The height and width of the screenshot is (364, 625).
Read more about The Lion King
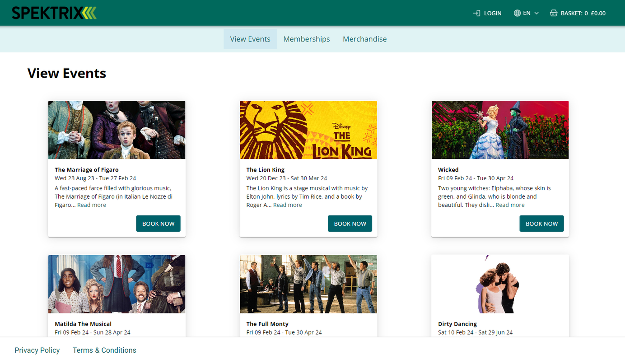[288, 205]
